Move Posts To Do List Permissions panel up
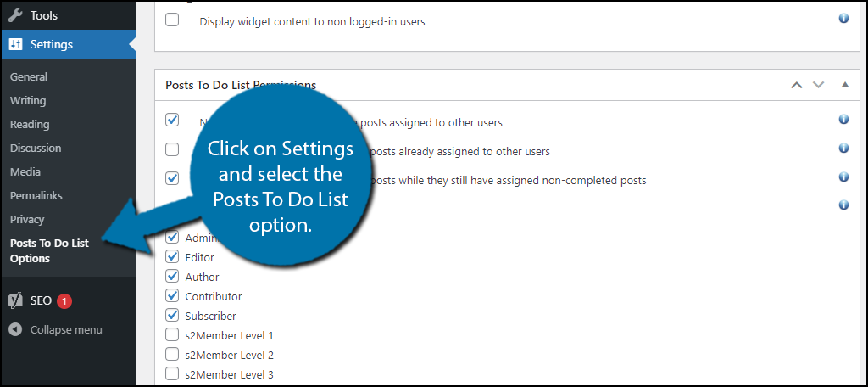This screenshot has width=868, height=387. point(797,85)
